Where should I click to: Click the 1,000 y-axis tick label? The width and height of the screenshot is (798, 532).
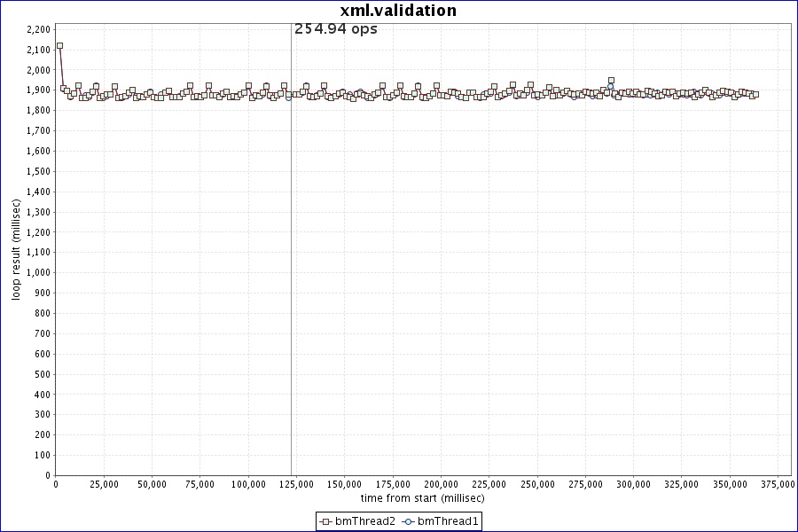coord(38,272)
